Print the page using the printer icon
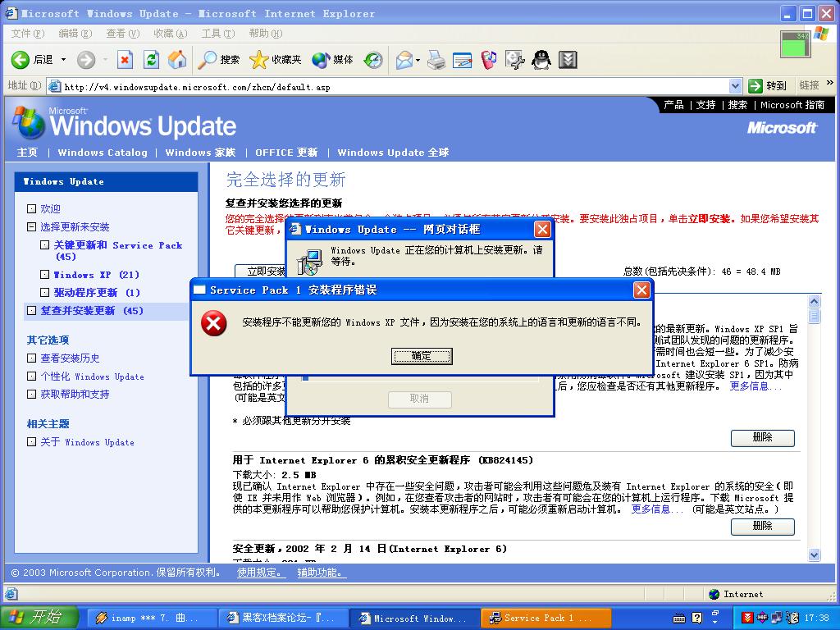The height and width of the screenshot is (630, 840). (x=436, y=59)
